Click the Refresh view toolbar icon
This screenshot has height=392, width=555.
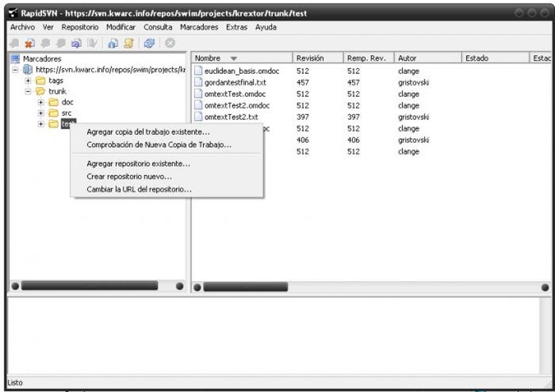click(150, 43)
